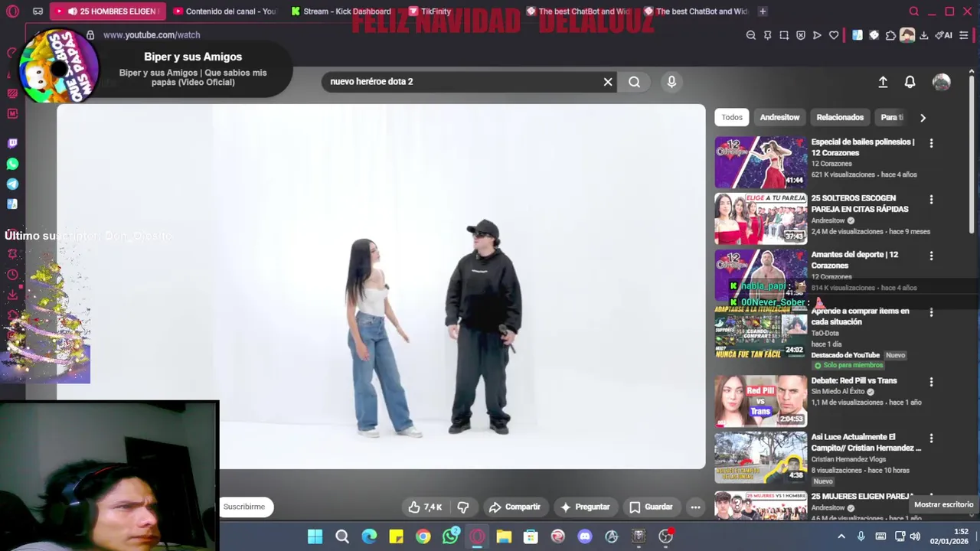
Task: Open the extensions puzzle piece icon
Action: pyautogui.click(x=890, y=35)
